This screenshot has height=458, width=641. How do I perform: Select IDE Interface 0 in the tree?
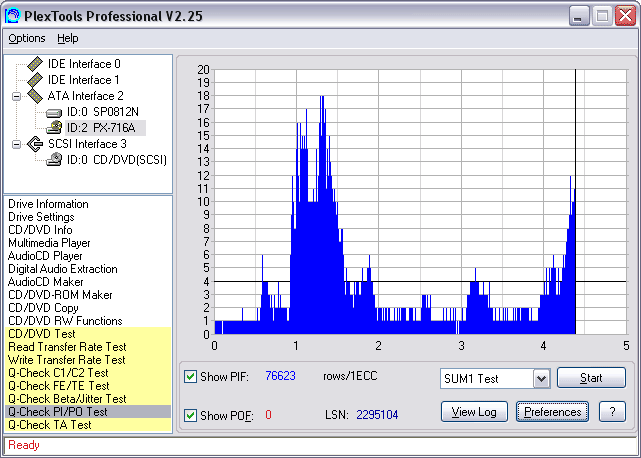tap(84, 64)
